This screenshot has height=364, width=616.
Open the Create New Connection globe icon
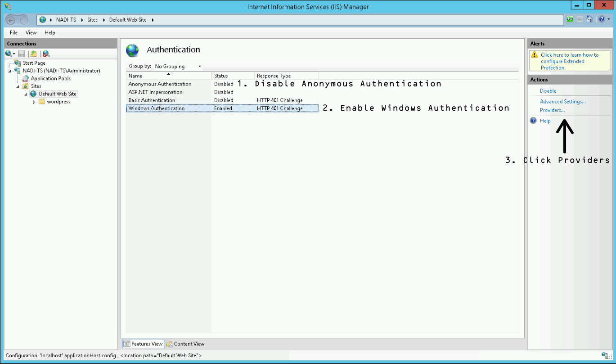coord(7,54)
